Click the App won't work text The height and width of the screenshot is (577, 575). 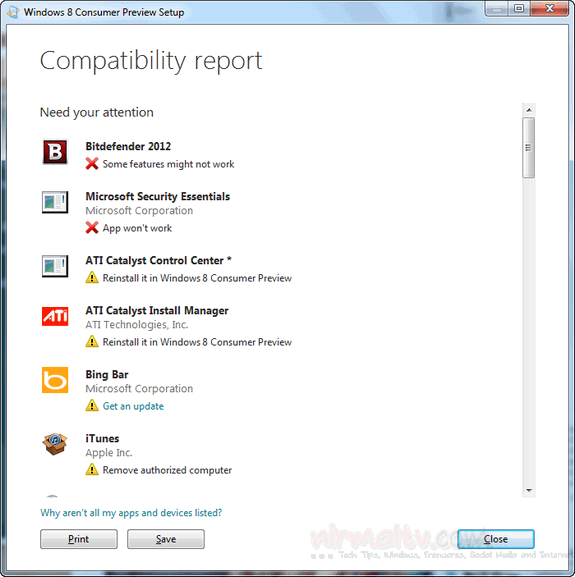tap(137, 228)
